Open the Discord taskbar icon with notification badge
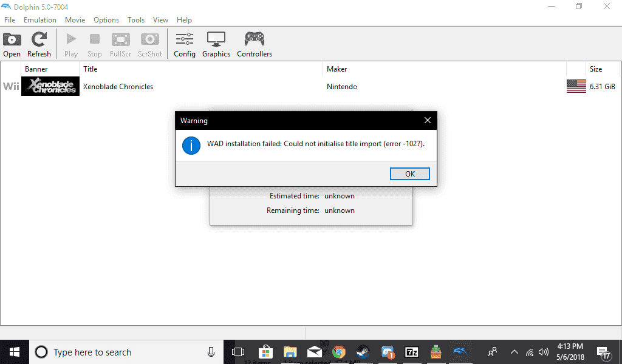The width and height of the screenshot is (622, 364). [x=388, y=352]
